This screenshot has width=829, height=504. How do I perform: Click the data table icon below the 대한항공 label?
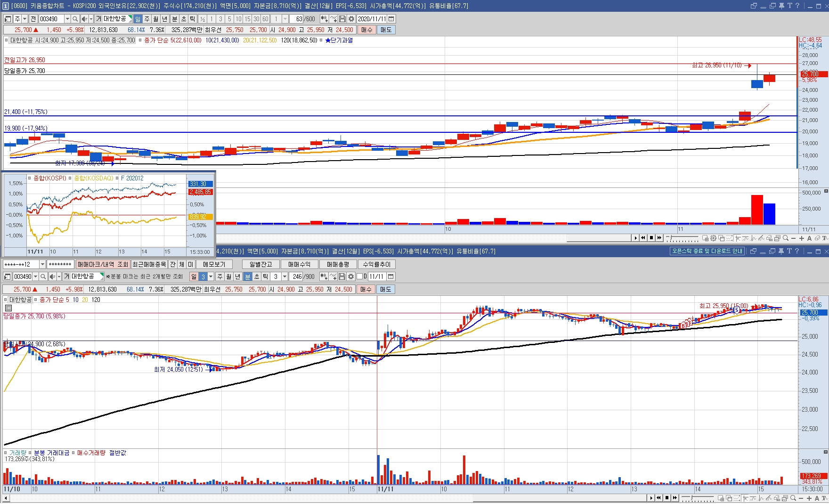[8, 308]
